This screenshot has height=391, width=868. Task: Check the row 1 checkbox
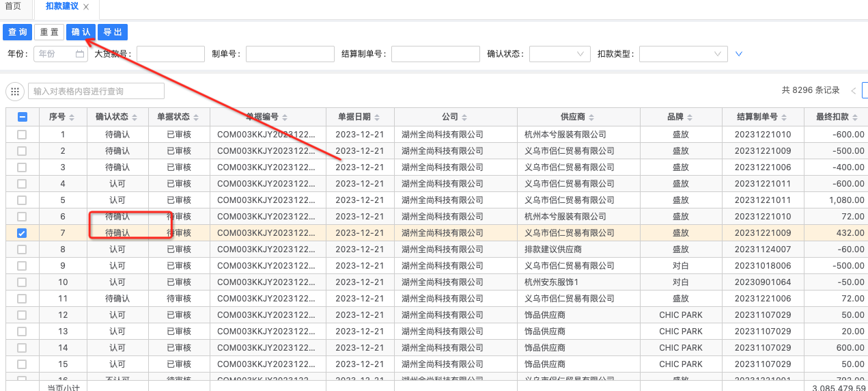click(22, 135)
